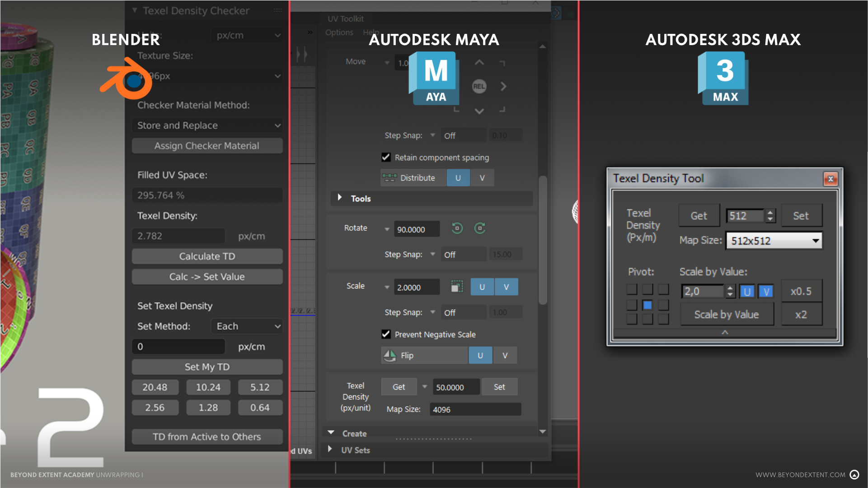Open Texture Size dropdown

click(x=207, y=76)
